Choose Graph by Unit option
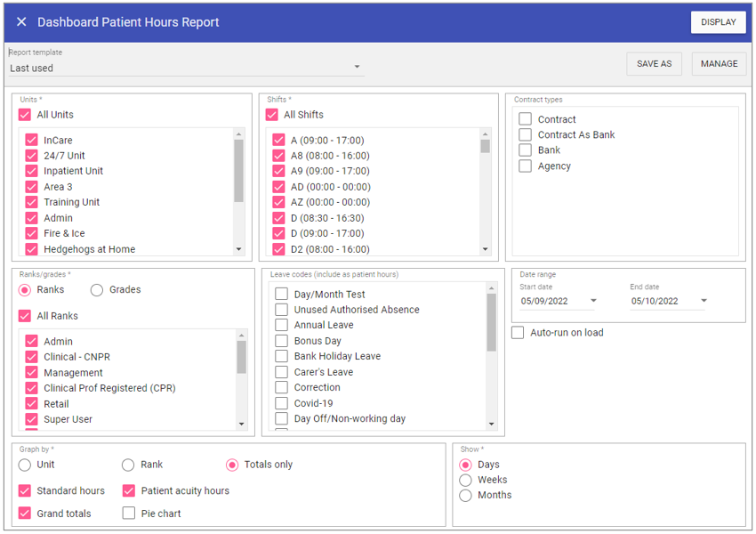756x534 pixels. point(25,465)
